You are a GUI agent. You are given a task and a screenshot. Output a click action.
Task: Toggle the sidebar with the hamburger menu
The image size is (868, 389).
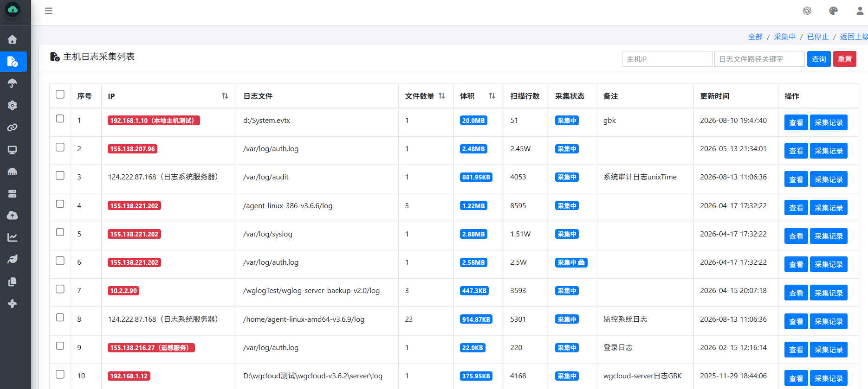[49, 11]
